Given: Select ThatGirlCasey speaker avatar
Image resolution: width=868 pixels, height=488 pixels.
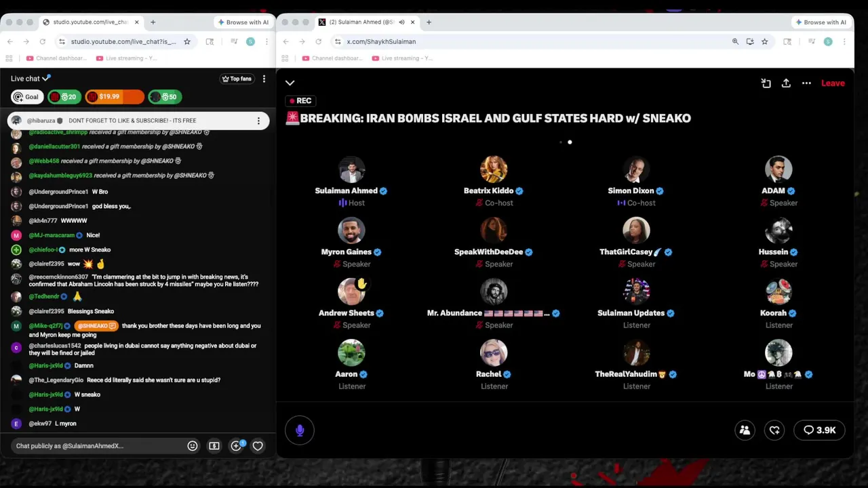Looking at the screenshot, I should (636, 230).
